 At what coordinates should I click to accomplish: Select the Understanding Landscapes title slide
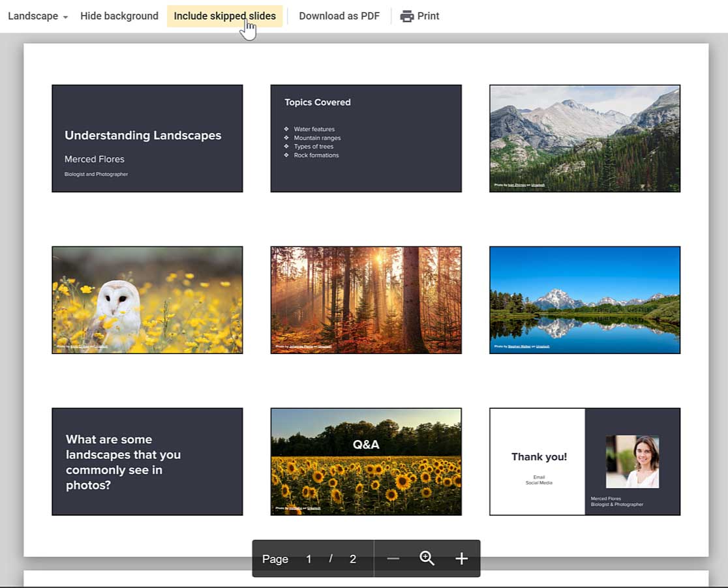coord(147,138)
